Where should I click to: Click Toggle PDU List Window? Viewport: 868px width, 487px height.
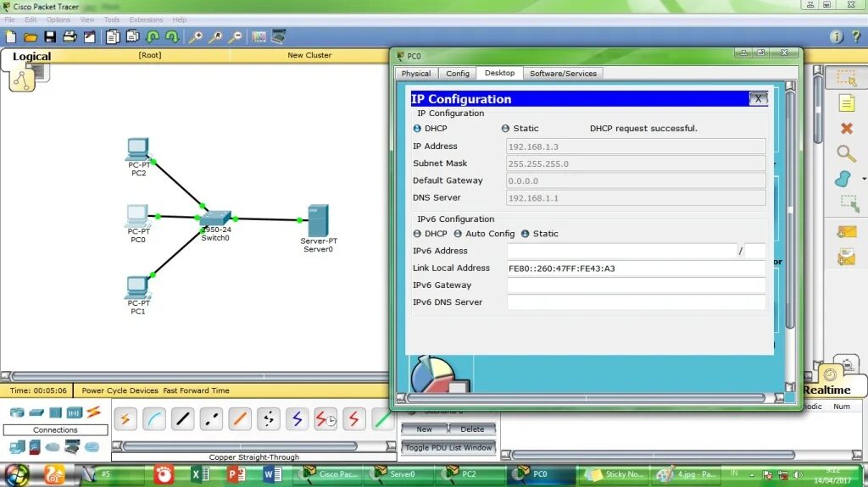[448, 448]
